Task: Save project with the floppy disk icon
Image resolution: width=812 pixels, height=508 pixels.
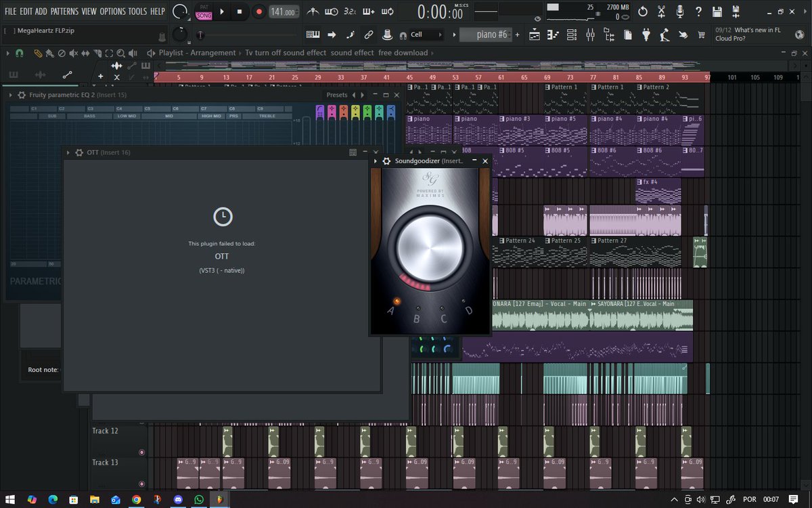Action: (717, 12)
